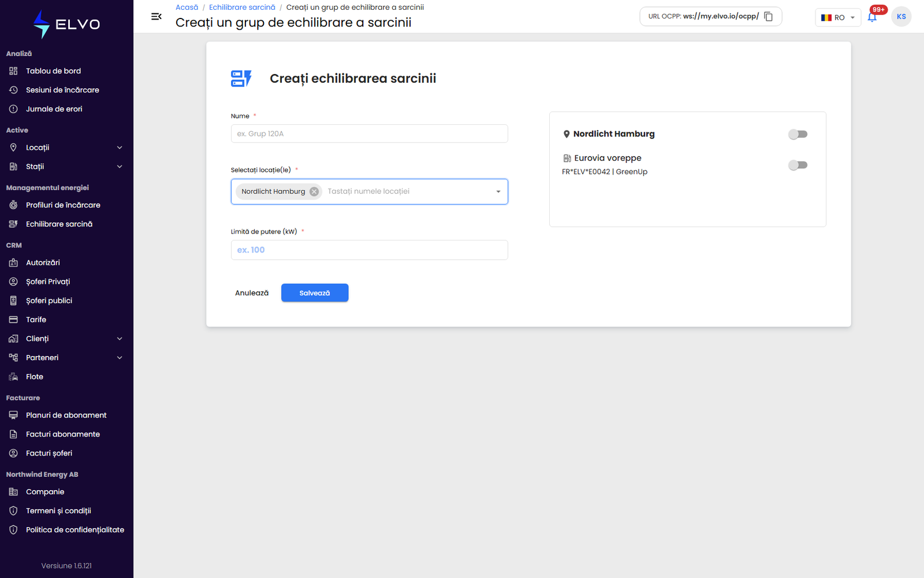Open the KS user avatar menu
The image size is (924, 578).
pos(901,17)
